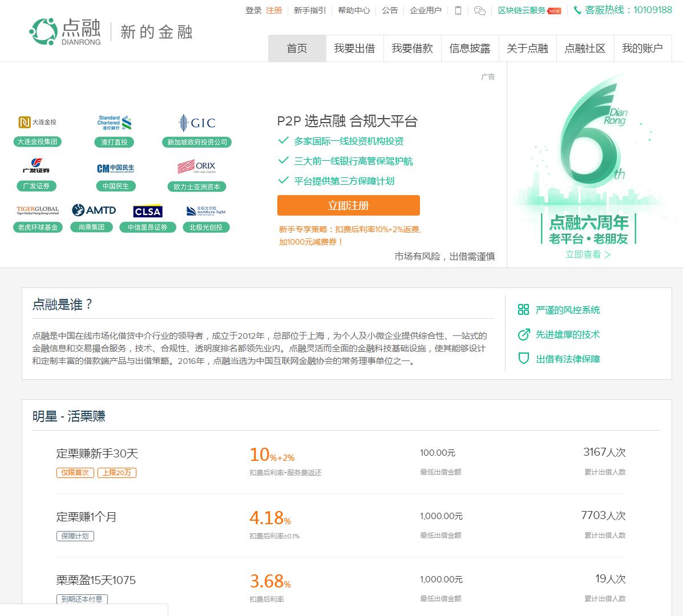Click the 到期还本付息 tag

[82, 599]
